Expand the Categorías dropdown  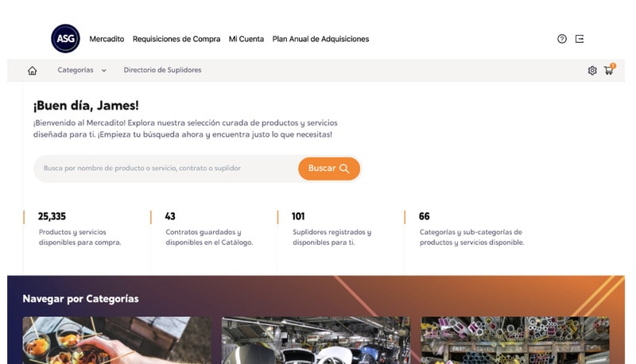pyautogui.click(x=81, y=70)
